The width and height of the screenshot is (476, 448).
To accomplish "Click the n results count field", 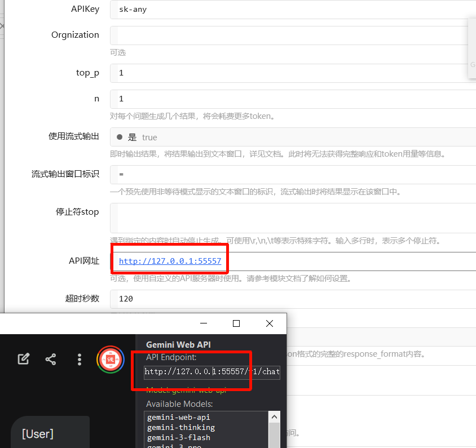I will tap(293, 99).
